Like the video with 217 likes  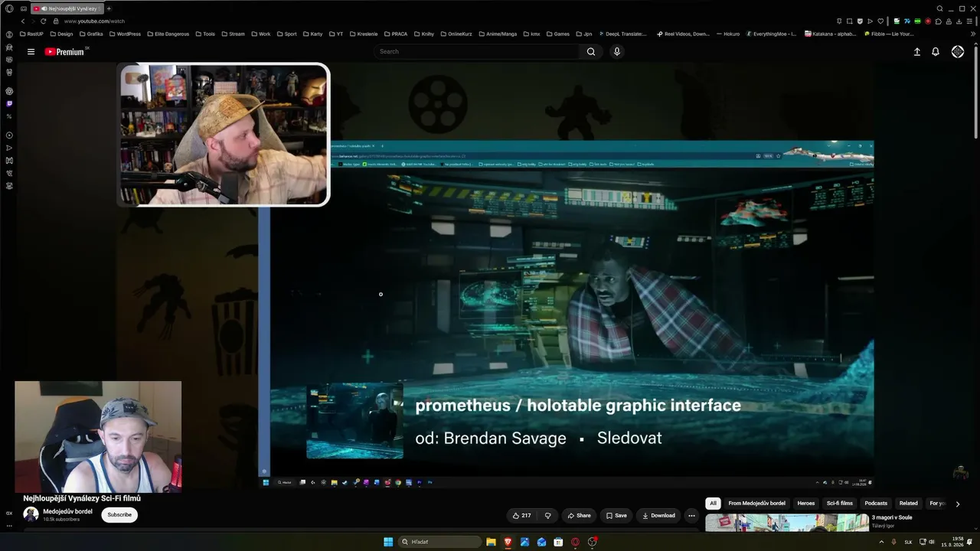tap(522, 516)
